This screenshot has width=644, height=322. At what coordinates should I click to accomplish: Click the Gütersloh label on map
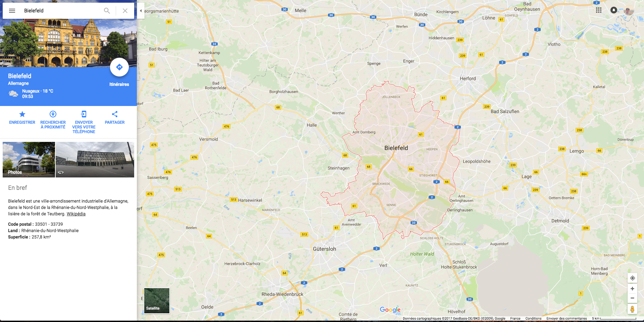pos(324,249)
